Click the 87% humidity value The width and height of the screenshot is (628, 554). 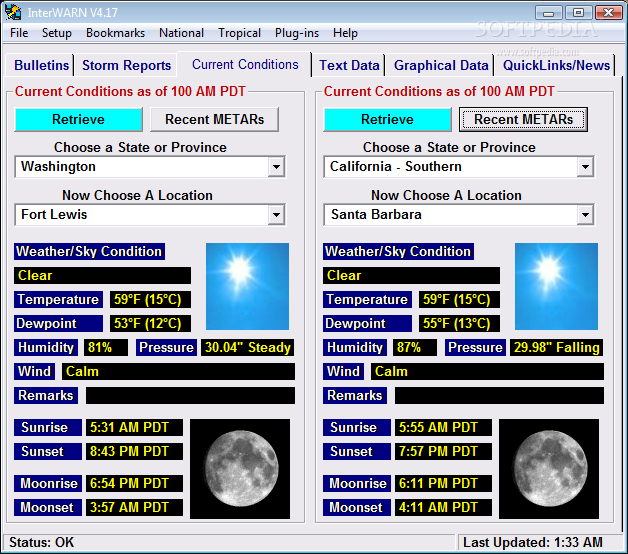pyautogui.click(x=415, y=347)
